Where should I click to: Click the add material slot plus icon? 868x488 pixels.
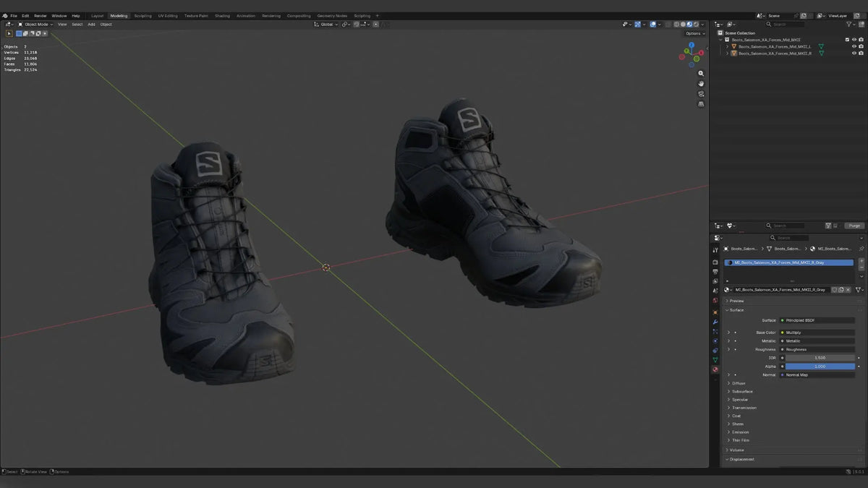[861, 260]
